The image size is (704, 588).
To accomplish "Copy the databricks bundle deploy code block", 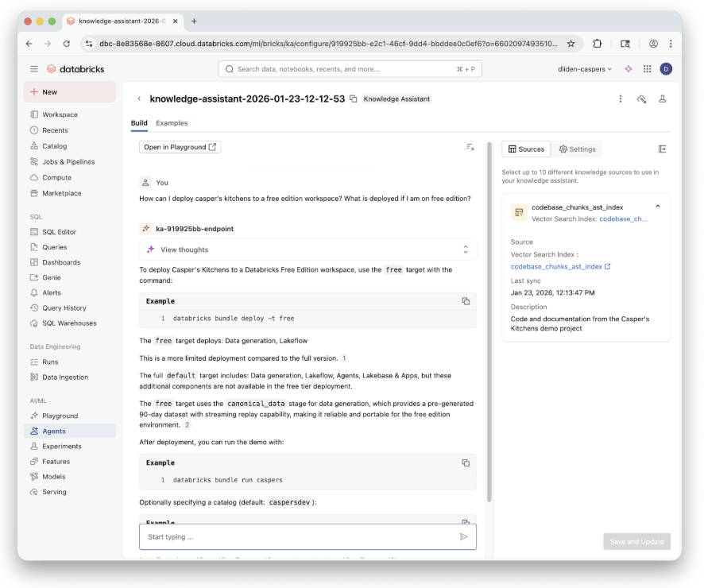I will click(x=466, y=301).
